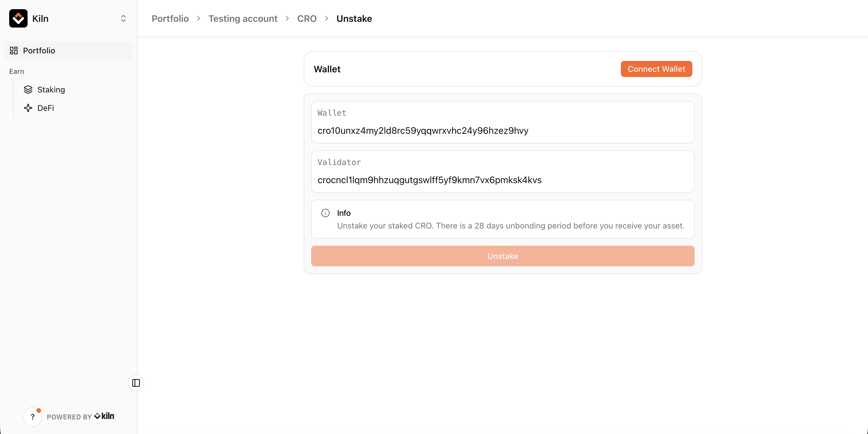Viewport: 868px width, 434px height.
Task: Click the Powered by Kiln logo
Action: (104, 416)
